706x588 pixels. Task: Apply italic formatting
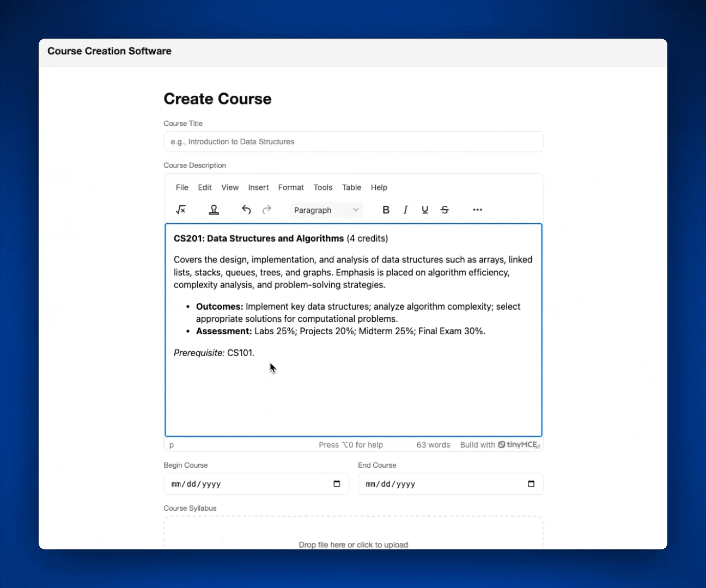(x=405, y=210)
